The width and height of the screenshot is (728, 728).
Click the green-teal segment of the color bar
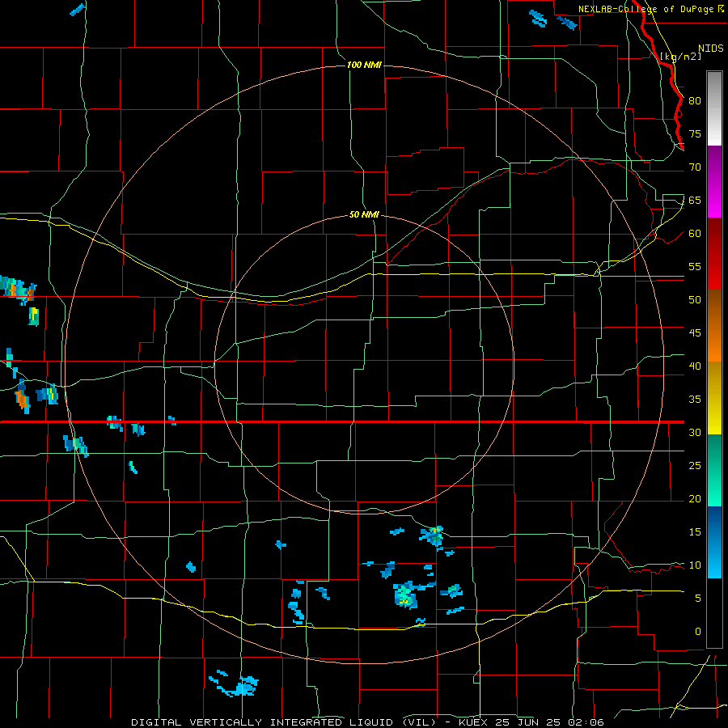tap(714, 470)
